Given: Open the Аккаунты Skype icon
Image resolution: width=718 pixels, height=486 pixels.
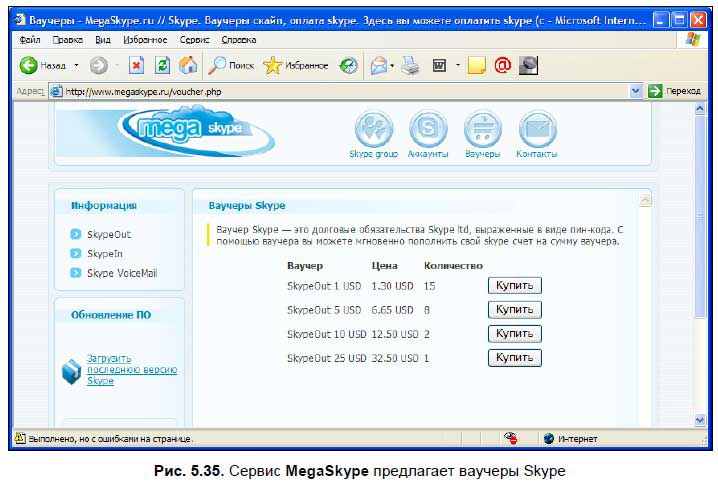Looking at the screenshot, I should tap(428, 131).
